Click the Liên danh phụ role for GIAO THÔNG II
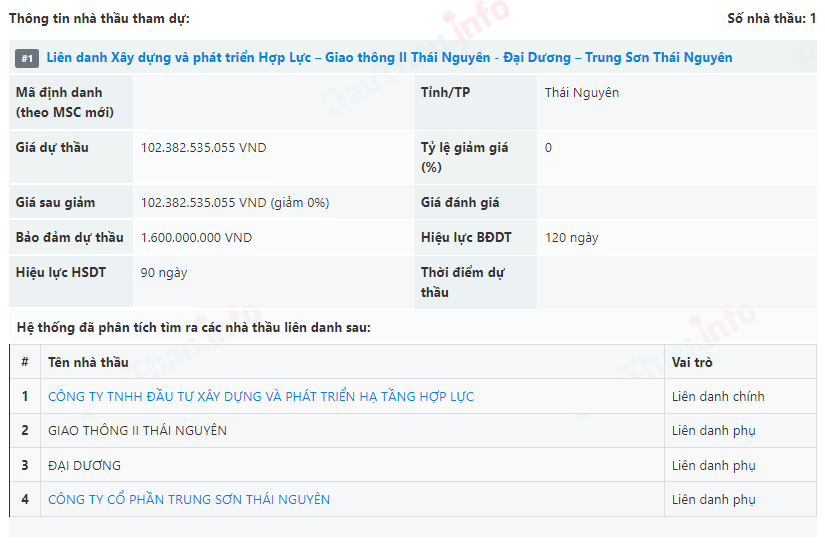 pyautogui.click(x=713, y=431)
